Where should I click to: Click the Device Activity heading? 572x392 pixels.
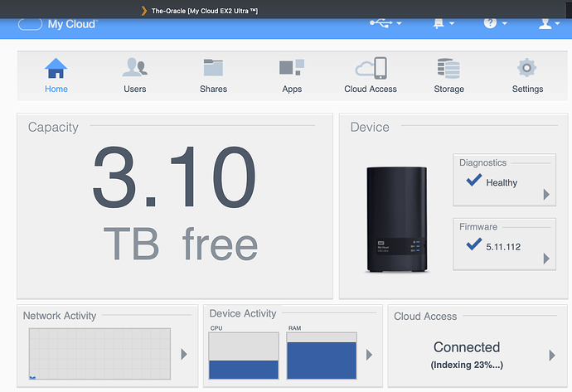pyautogui.click(x=243, y=313)
